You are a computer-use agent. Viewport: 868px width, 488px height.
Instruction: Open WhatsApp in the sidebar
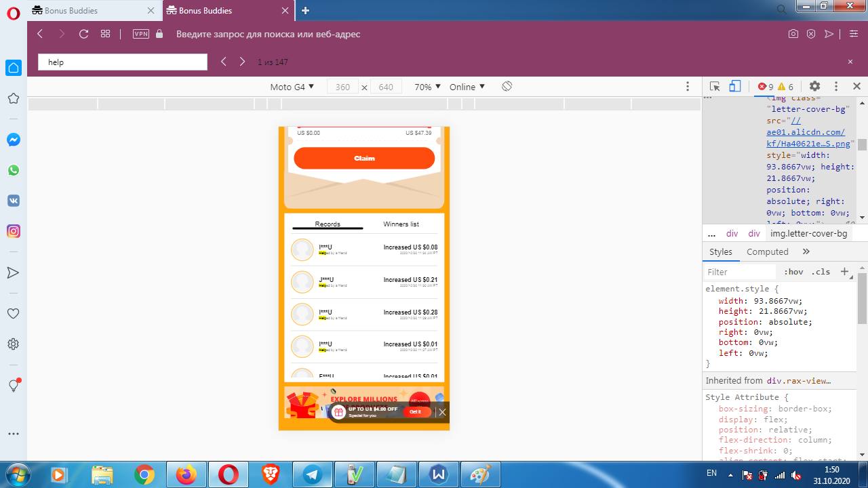(13, 170)
